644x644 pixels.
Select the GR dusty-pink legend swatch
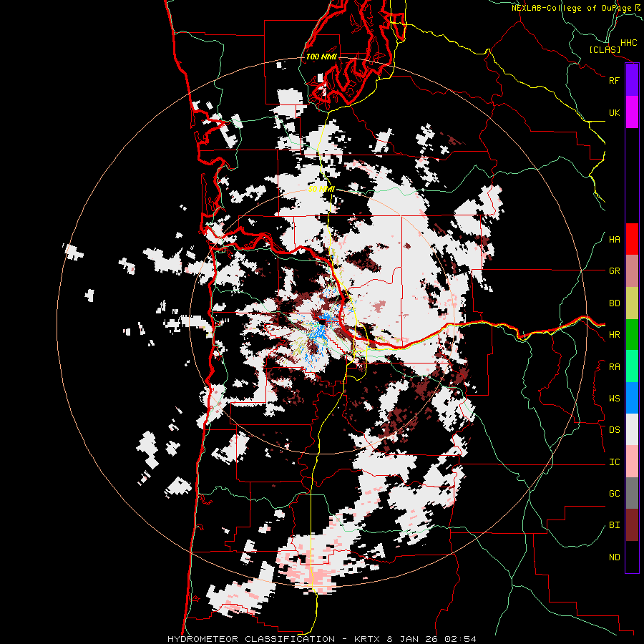632,270
